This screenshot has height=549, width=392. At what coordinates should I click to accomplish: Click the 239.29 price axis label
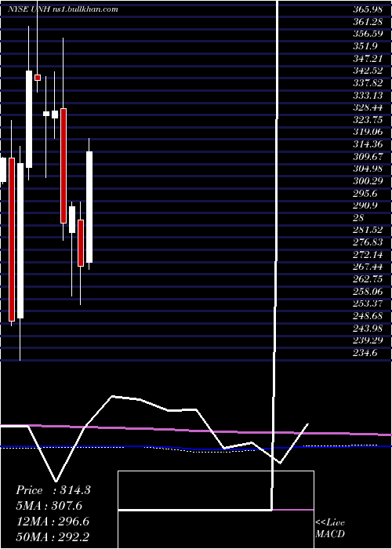click(368, 340)
